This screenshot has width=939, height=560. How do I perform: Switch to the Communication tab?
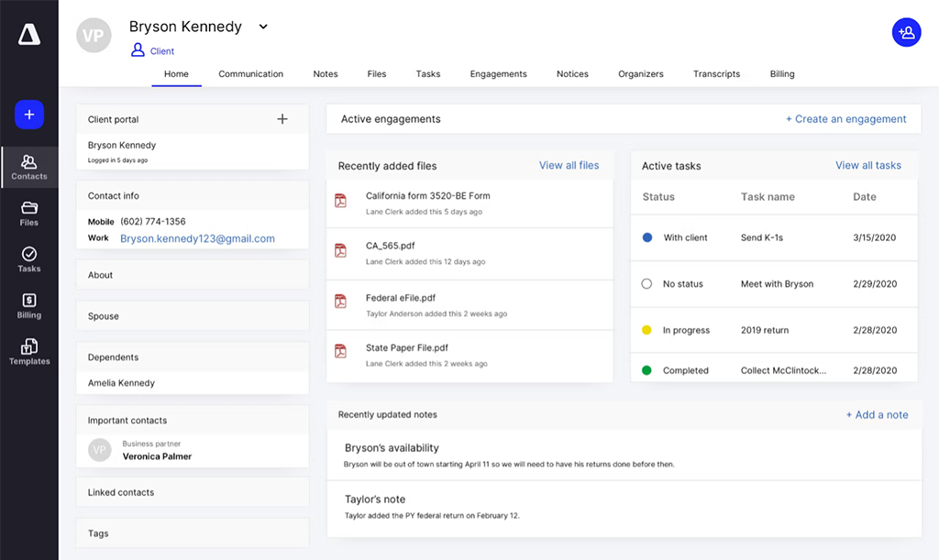click(250, 74)
